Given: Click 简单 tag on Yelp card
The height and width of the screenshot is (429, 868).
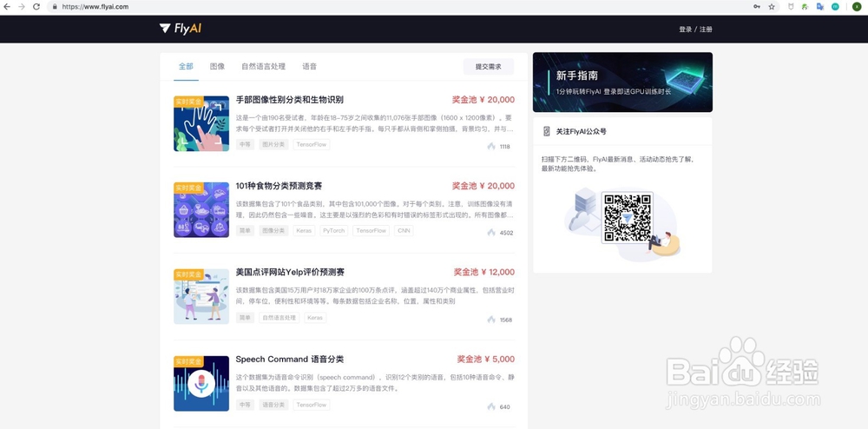Looking at the screenshot, I should point(245,318).
